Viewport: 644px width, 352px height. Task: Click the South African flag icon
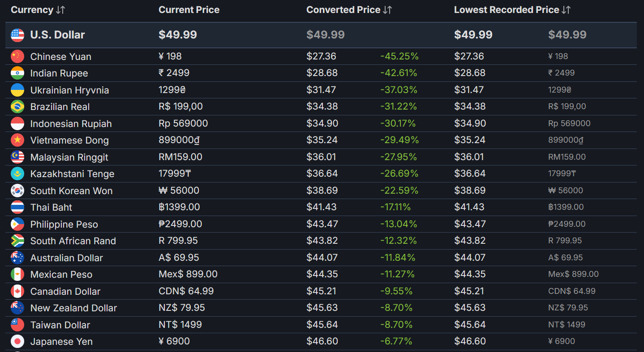pyautogui.click(x=17, y=241)
